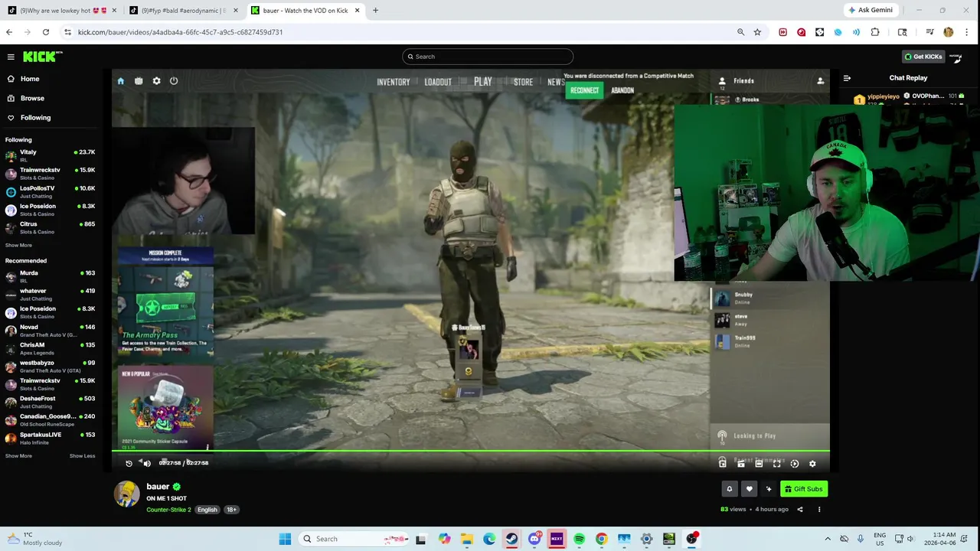
Task: Click the English language tag
Action: tap(207, 510)
